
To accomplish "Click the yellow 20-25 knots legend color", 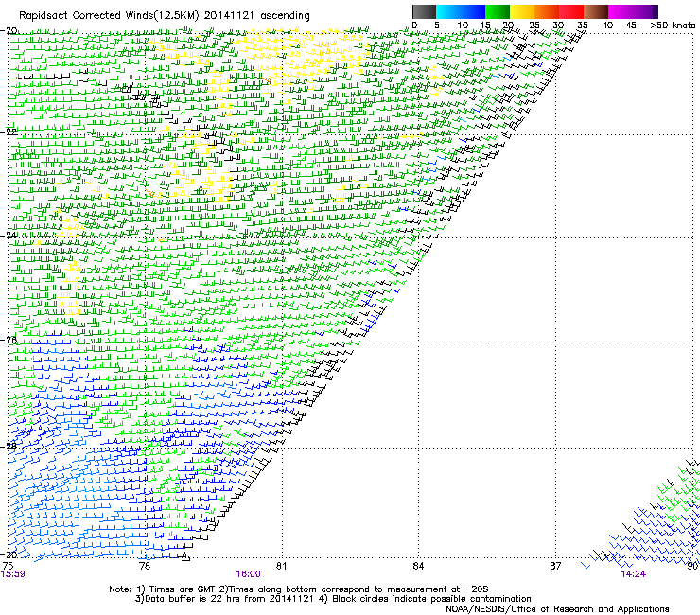I will tap(522, 11).
